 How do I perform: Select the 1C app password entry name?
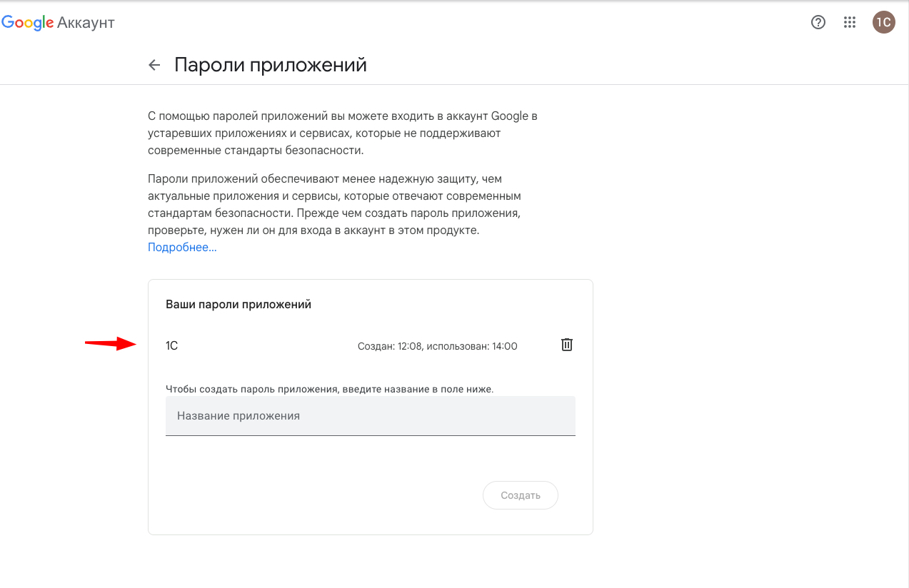[x=172, y=346]
